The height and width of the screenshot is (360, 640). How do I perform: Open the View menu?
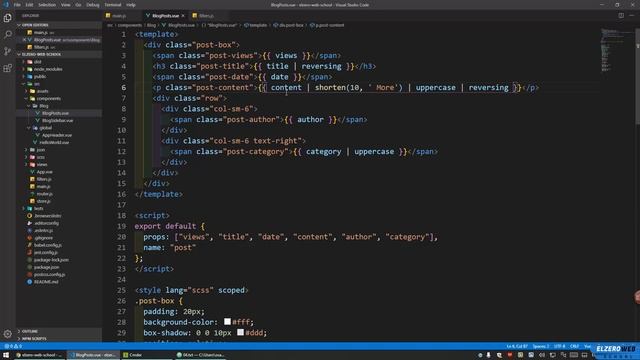[x=65, y=5]
